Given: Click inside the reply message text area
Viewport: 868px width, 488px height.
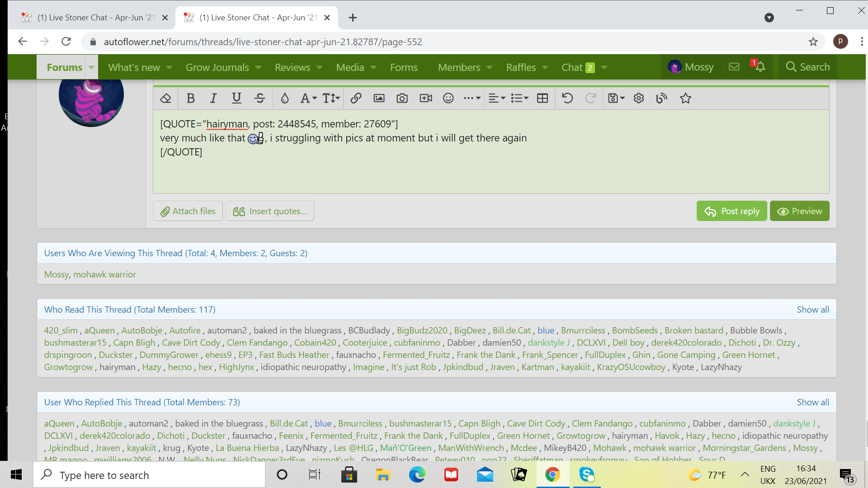Looking at the screenshot, I should [491, 152].
